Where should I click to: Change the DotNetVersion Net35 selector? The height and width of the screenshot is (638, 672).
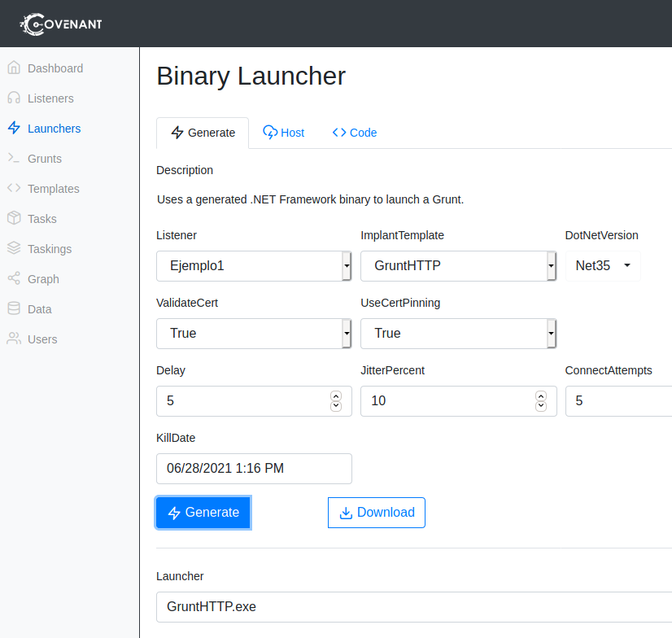coord(603,266)
